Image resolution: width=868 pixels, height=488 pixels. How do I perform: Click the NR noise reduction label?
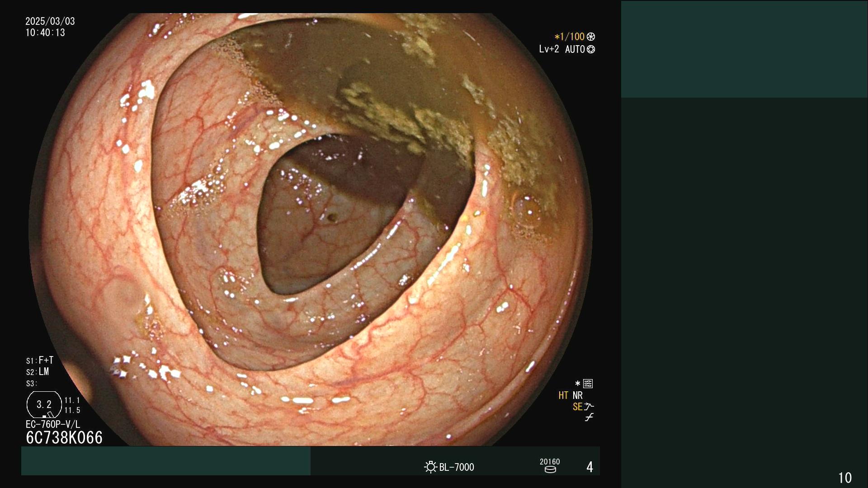pos(578,395)
